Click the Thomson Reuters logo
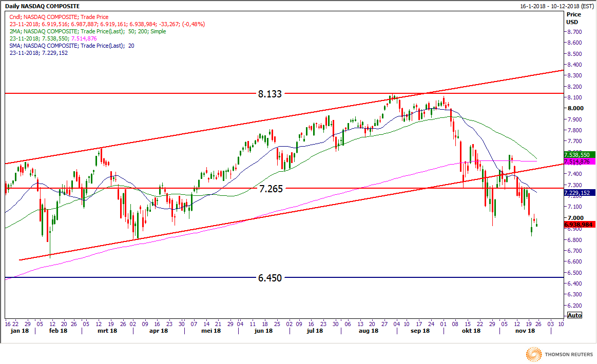Screen dimensions: 597x364 point(560,354)
